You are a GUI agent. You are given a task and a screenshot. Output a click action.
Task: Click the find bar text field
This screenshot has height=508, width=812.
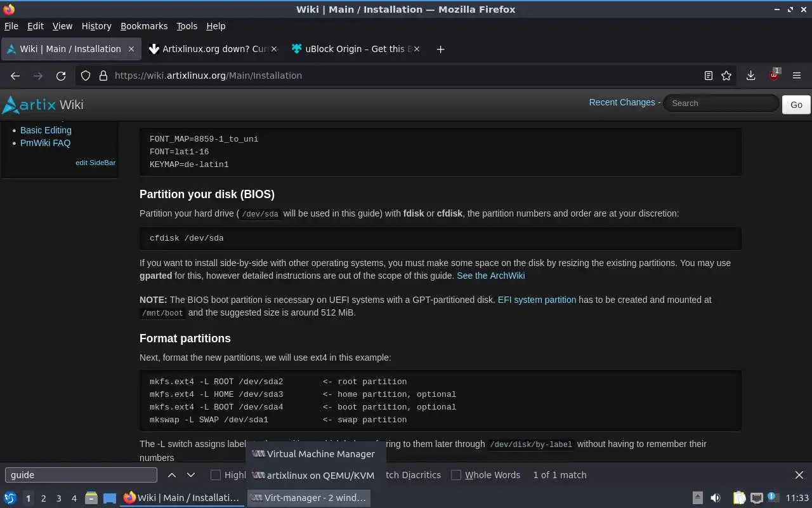[x=81, y=475]
